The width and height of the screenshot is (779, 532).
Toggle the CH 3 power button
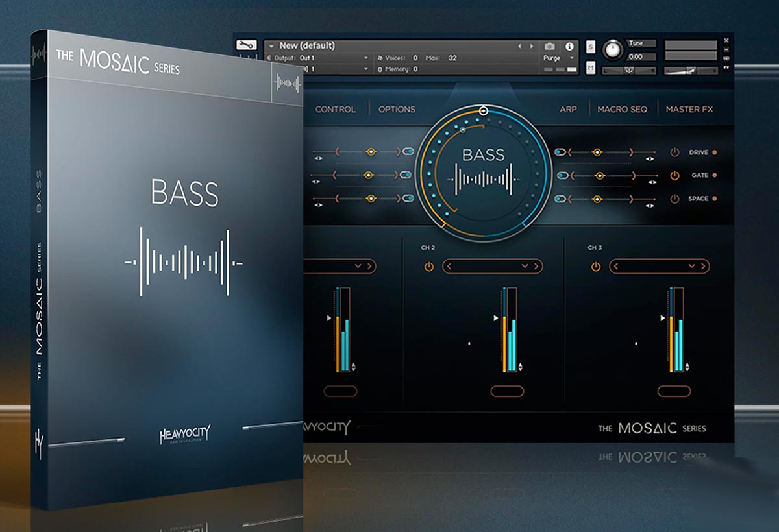[x=596, y=266]
